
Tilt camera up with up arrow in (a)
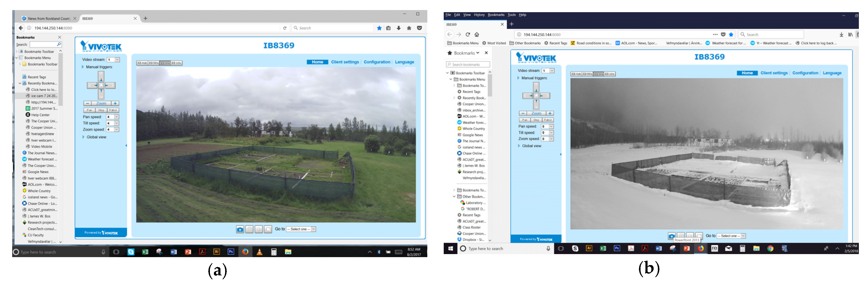click(x=101, y=76)
